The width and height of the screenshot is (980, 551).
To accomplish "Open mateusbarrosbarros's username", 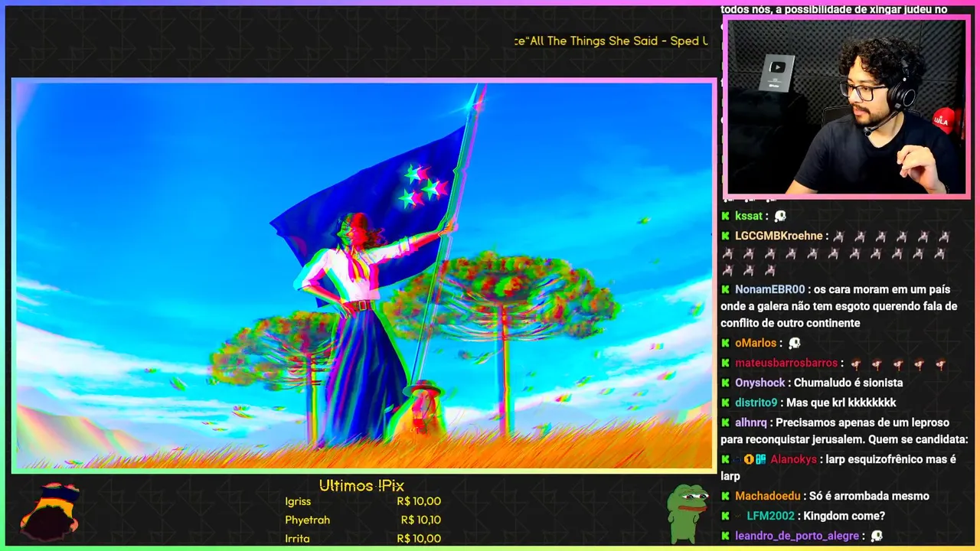I will (786, 363).
